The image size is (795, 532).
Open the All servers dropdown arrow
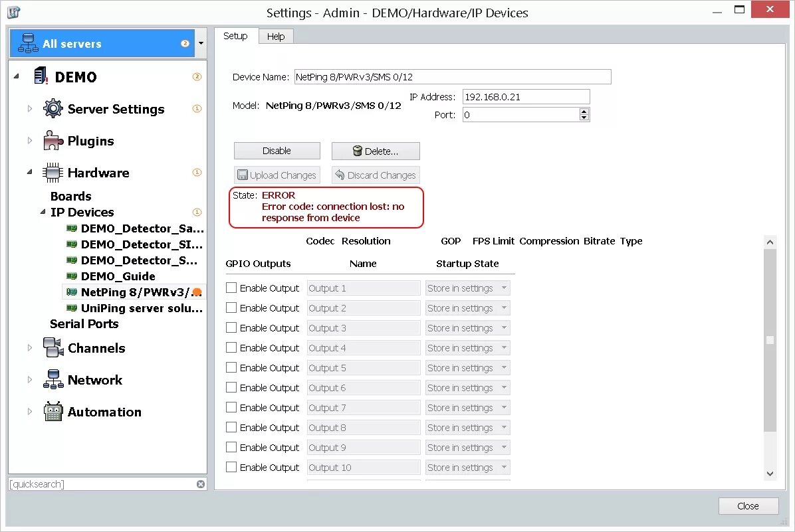(201, 43)
